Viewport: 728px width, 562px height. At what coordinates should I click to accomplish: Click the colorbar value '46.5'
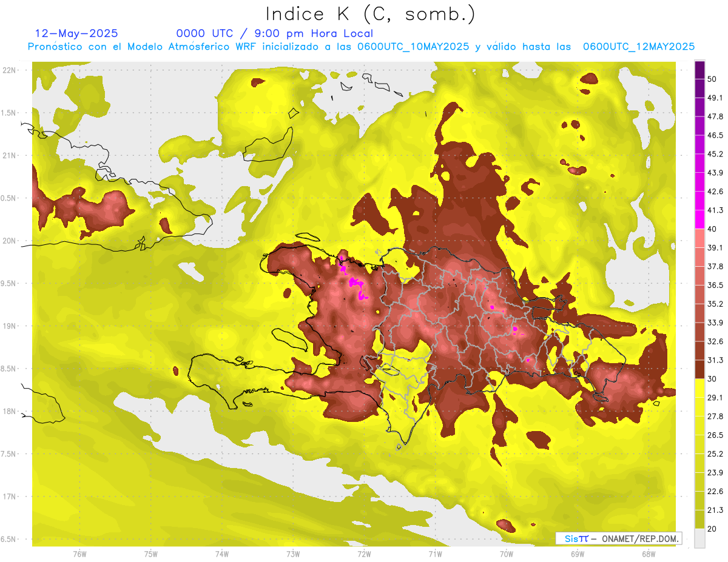click(716, 135)
